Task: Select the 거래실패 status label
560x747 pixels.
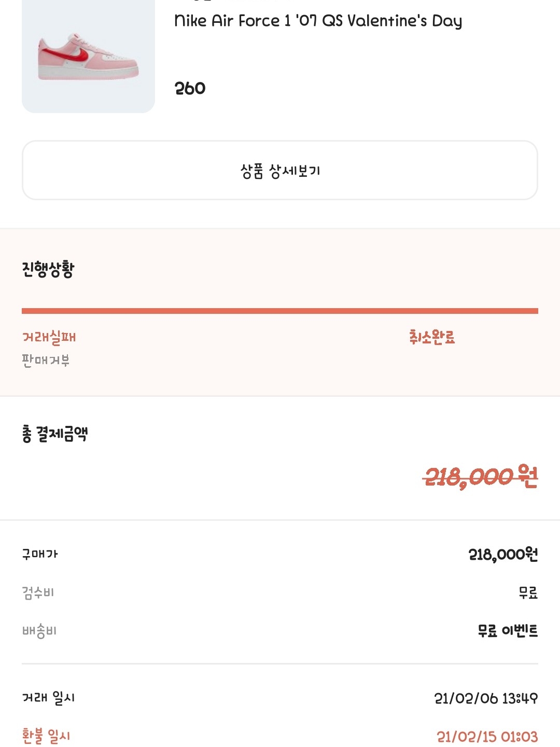Action: coord(49,337)
